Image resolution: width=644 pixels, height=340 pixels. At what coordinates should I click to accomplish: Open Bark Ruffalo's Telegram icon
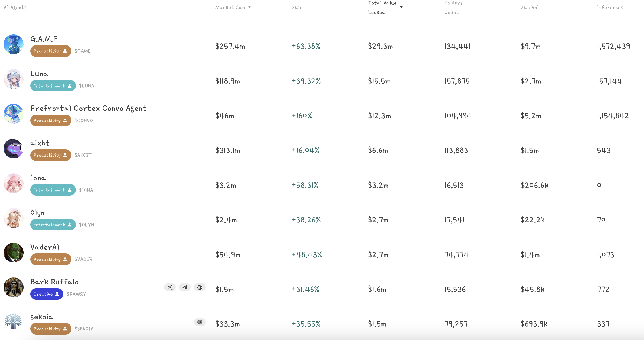pyautogui.click(x=185, y=287)
